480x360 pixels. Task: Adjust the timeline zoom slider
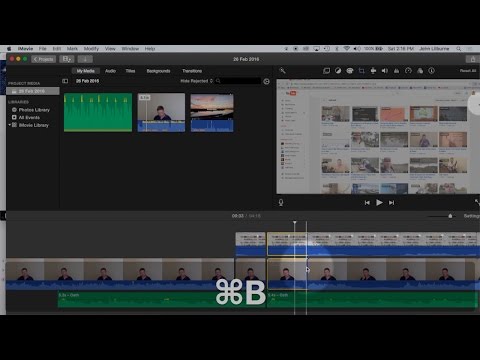pyautogui.click(x=450, y=216)
